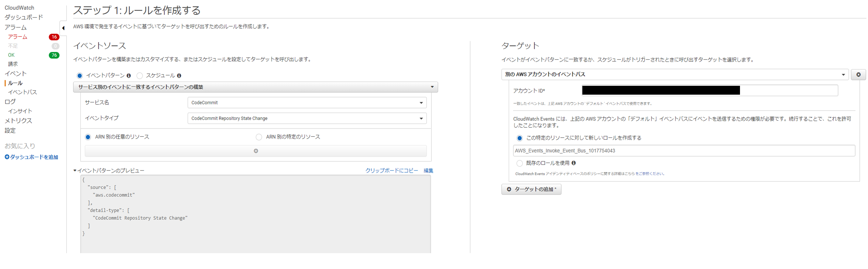Open target type dropdown 別の AWS アカウントのイベントバス
The width and height of the screenshot is (868, 269).
(x=675, y=75)
